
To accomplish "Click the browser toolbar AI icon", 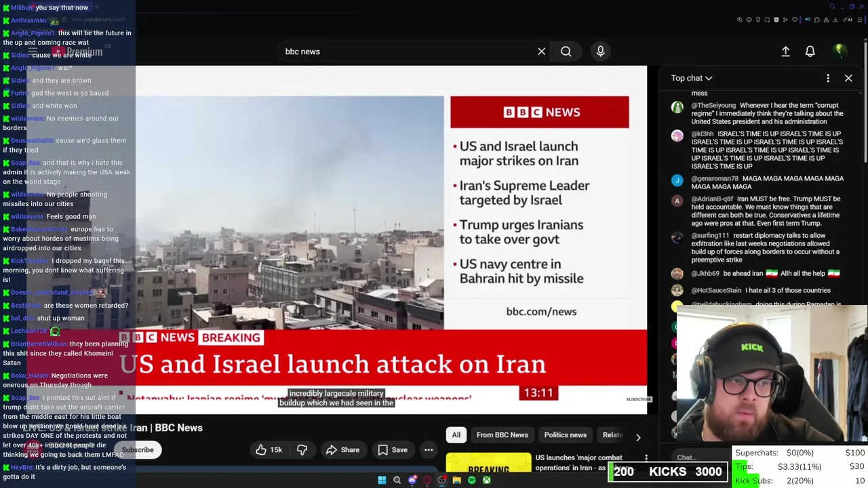I will pos(846,20).
